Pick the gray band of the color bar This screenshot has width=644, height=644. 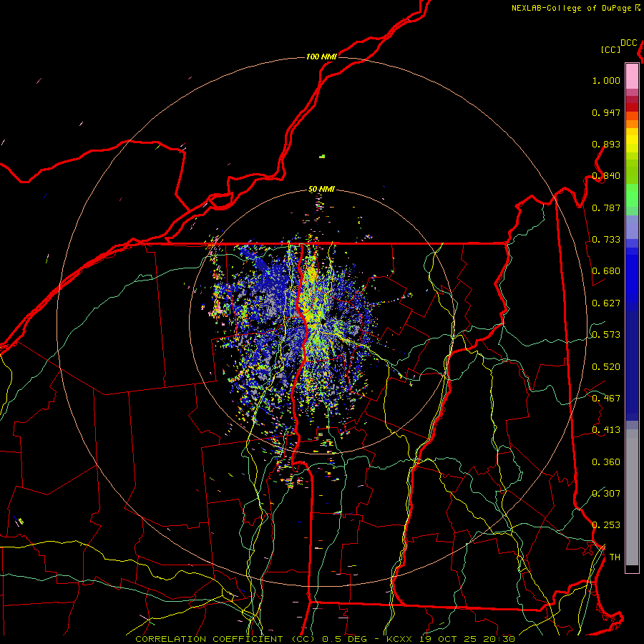point(632,497)
